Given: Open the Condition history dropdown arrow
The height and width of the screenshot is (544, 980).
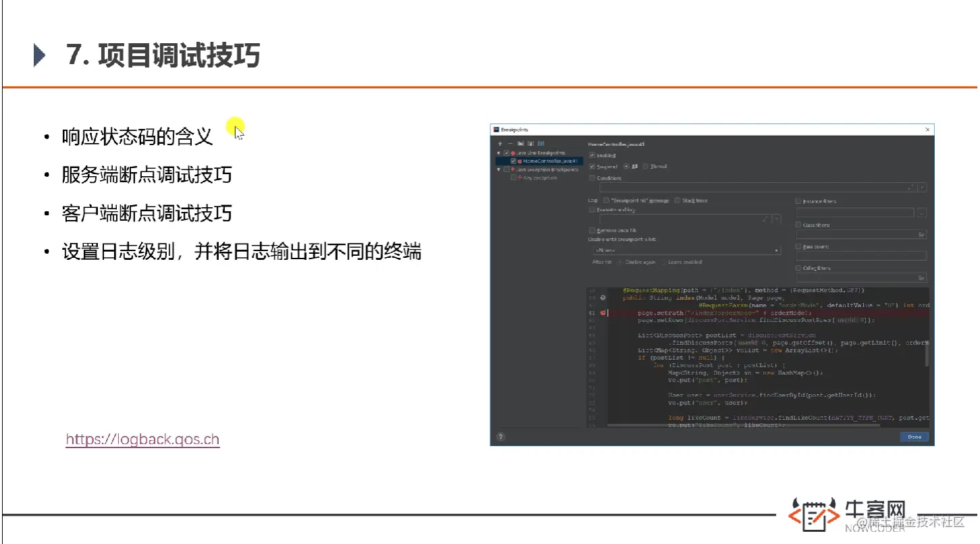Looking at the screenshot, I should (922, 187).
